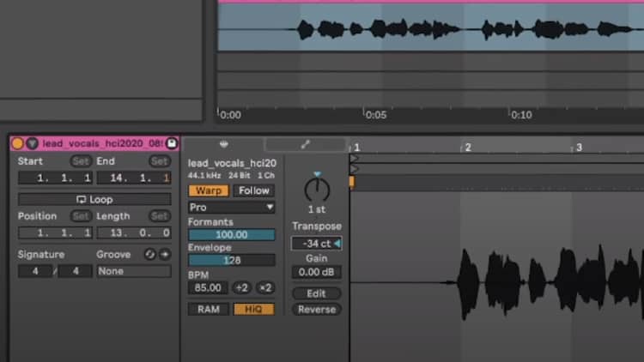
Task: Select the detune -34 ct field
Action: (x=316, y=244)
